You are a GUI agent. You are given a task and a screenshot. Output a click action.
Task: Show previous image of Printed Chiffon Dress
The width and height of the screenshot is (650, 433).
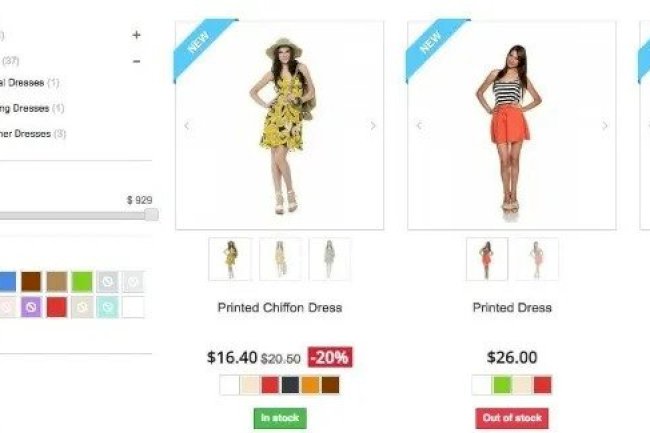187,126
